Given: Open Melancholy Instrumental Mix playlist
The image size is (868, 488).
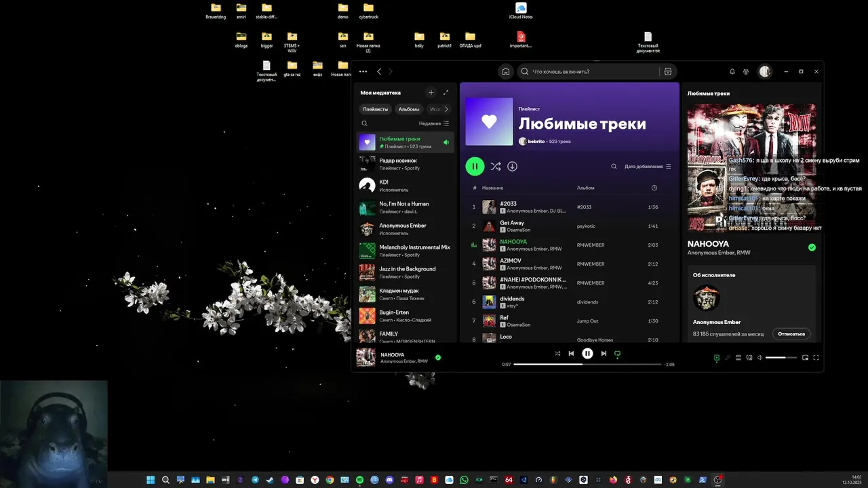Looking at the screenshot, I should pyautogui.click(x=406, y=251).
